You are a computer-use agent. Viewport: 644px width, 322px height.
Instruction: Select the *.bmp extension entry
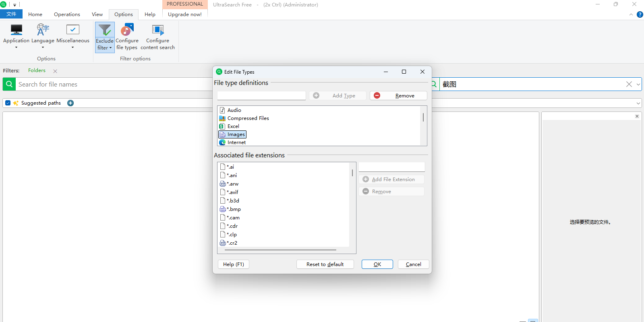pos(234,209)
